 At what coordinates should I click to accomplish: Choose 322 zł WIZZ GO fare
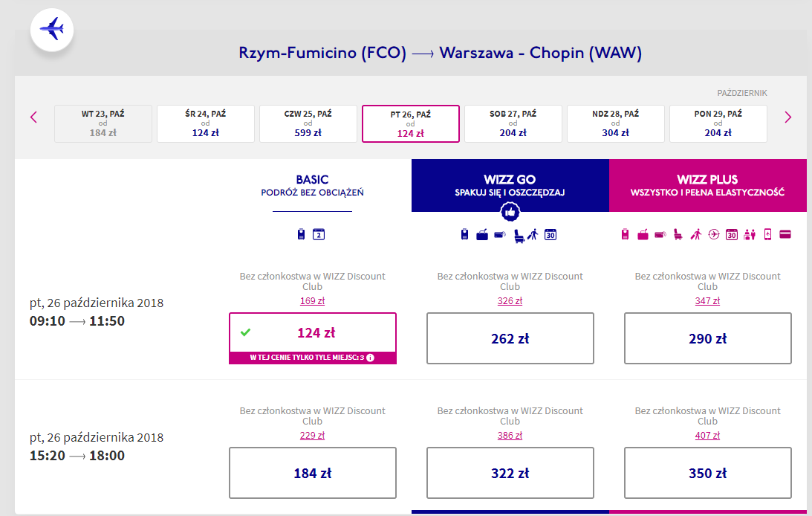510,473
